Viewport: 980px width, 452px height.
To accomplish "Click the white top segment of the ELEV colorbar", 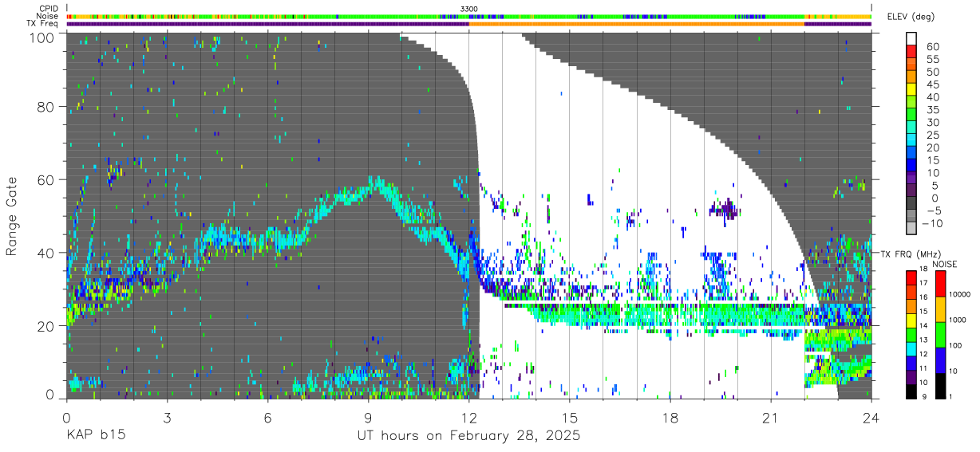I will tap(912, 39).
